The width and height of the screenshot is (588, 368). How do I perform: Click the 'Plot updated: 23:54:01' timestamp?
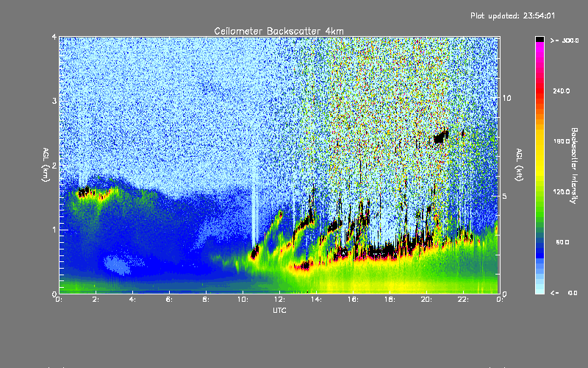(512, 15)
